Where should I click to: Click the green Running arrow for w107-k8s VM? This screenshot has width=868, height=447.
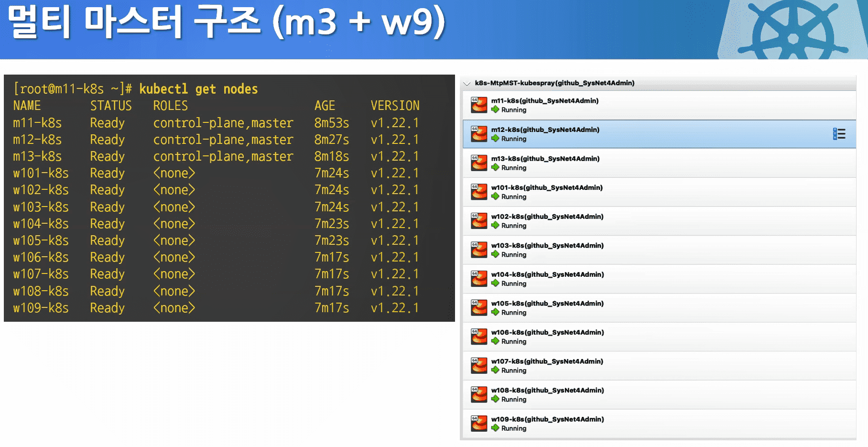495,370
